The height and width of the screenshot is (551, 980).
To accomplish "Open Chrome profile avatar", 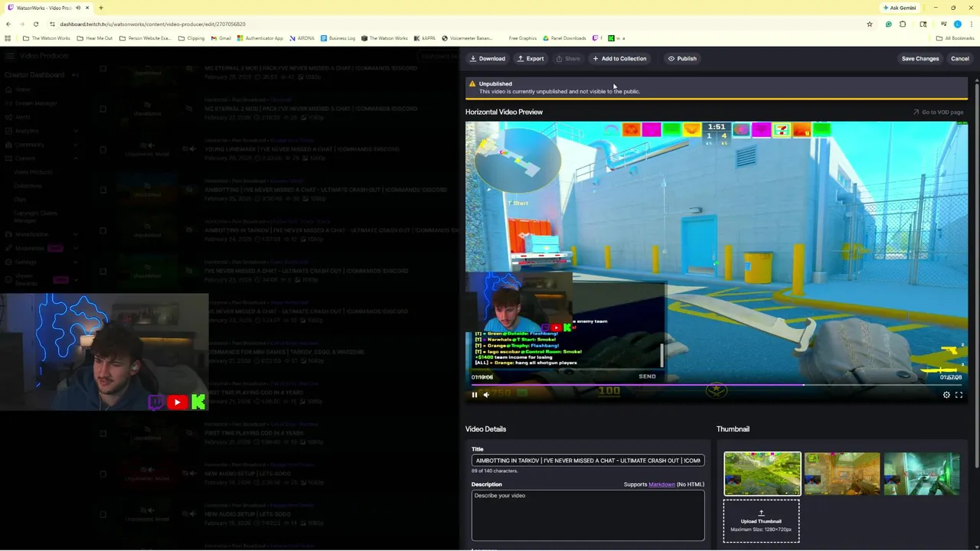I will click(957, 24).
